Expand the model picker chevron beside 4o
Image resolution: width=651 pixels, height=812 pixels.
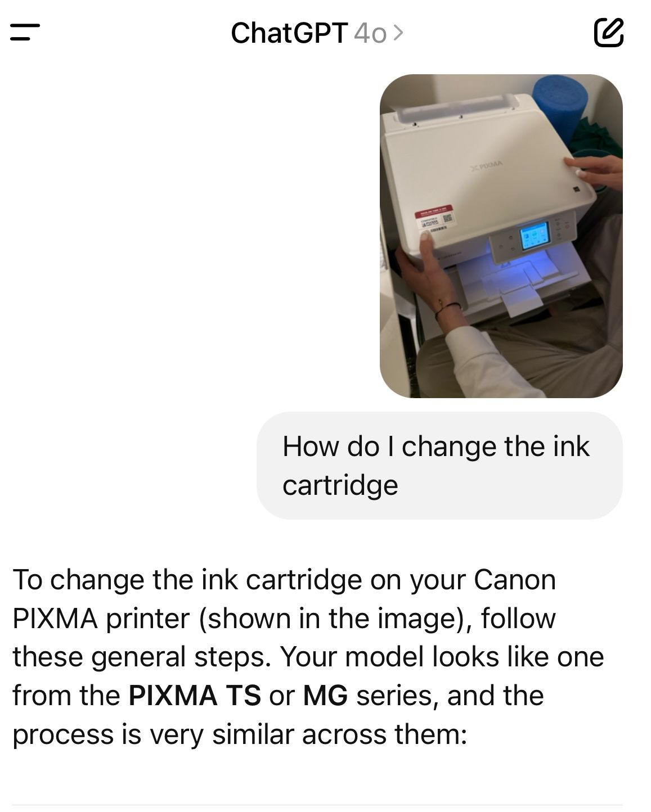coord(398,33)
